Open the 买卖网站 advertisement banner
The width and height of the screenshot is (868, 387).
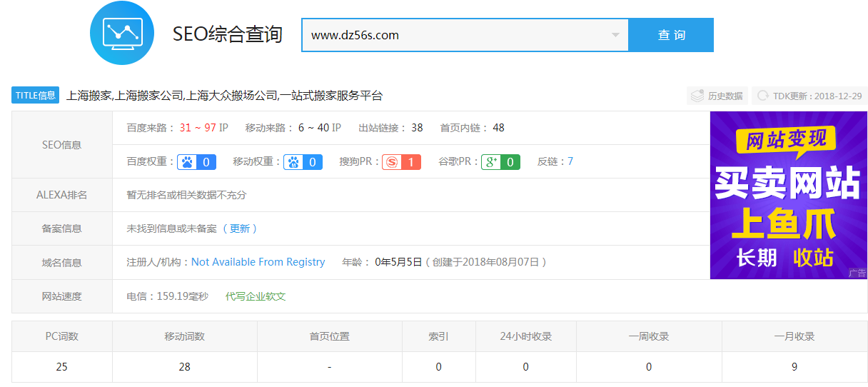pyautogui.click(x=788, y=195)
